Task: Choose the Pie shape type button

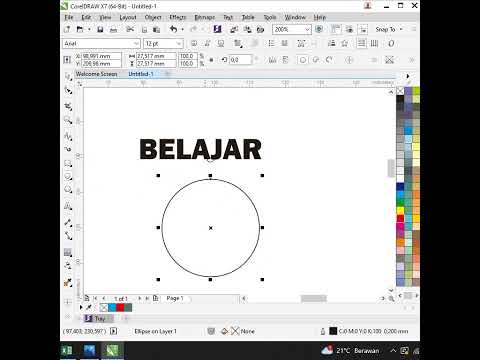Action: click(x=316, y=60)
